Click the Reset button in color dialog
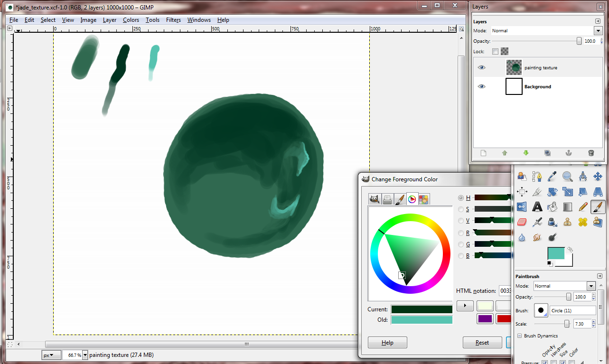Image resolution: width=609 pixels, height=364 pixels. tap(482, 343)
